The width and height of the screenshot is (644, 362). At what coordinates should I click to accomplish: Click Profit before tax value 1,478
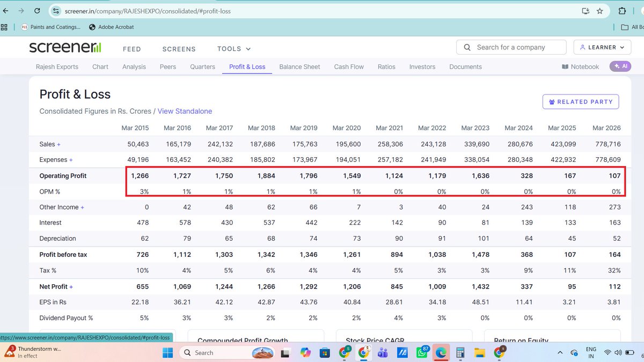(480, 255)
